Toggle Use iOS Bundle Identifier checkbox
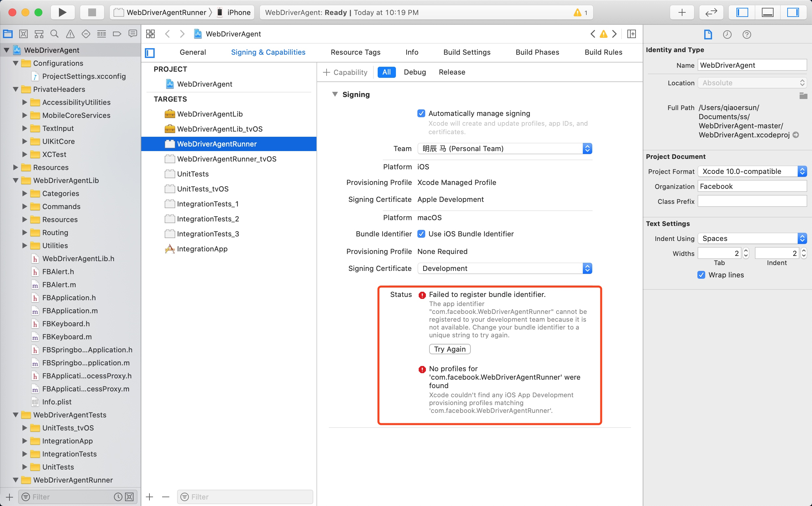This screenshot has height=506, width=812. point(421,234)
